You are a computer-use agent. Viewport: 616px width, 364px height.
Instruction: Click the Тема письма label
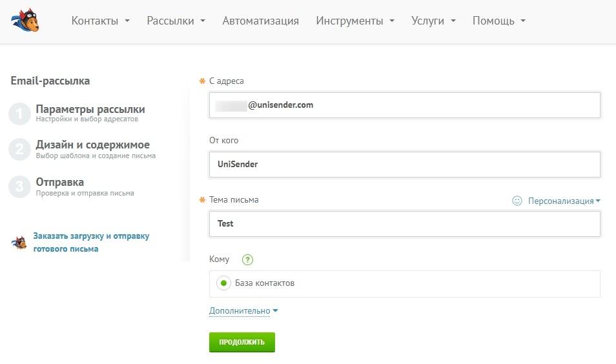coord(234,199)
